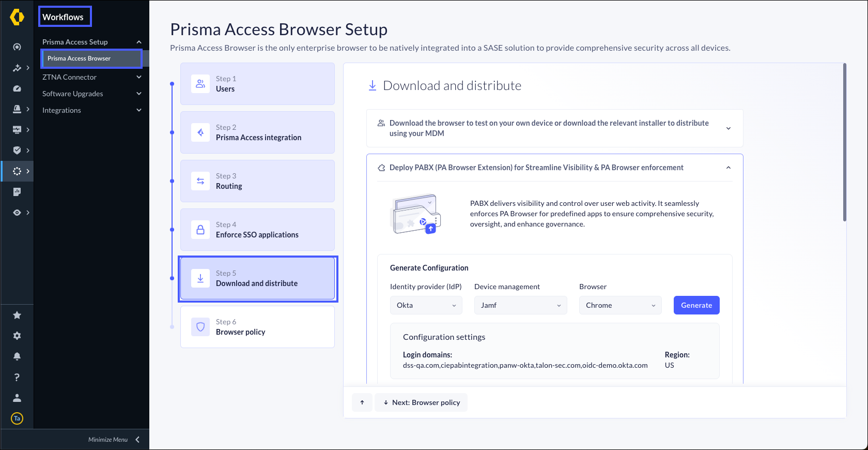Collapse the Deploy PABX section chevron
This screenshot has height=450, width=868.
point(729,168)
